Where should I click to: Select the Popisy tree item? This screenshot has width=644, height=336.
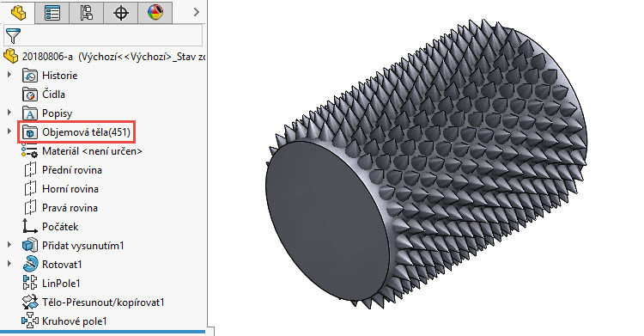tap(57, 113)
